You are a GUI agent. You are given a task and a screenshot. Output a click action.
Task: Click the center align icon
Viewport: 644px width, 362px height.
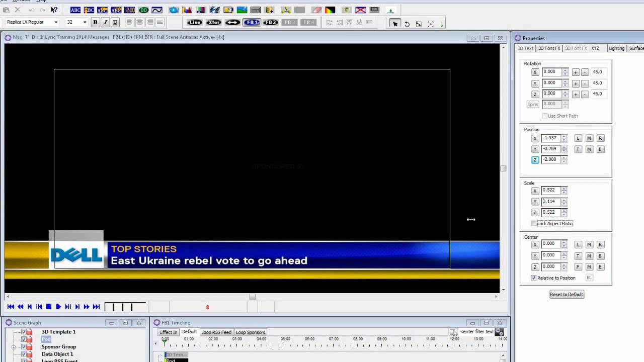(x=139, y=22)
